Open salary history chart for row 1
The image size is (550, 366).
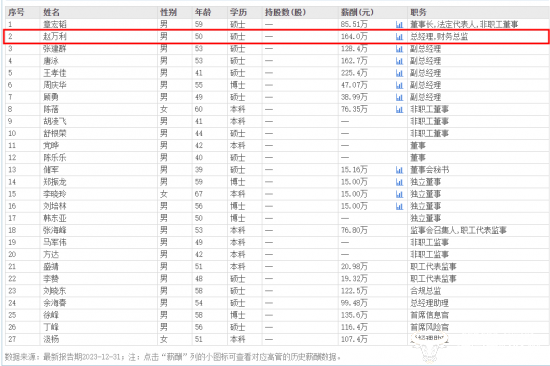tap(399, 25)
